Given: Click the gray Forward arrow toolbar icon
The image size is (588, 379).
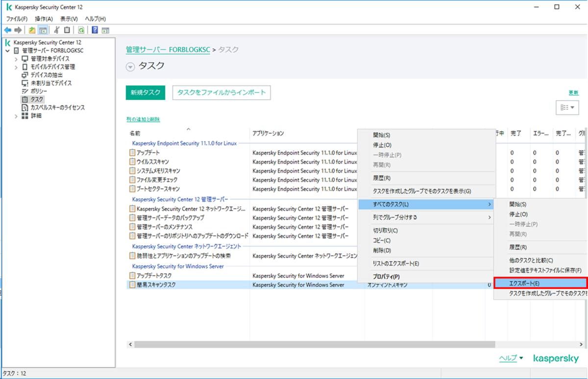Looking at the screenshot, I should pyautogui.click(x=18, y=30).
